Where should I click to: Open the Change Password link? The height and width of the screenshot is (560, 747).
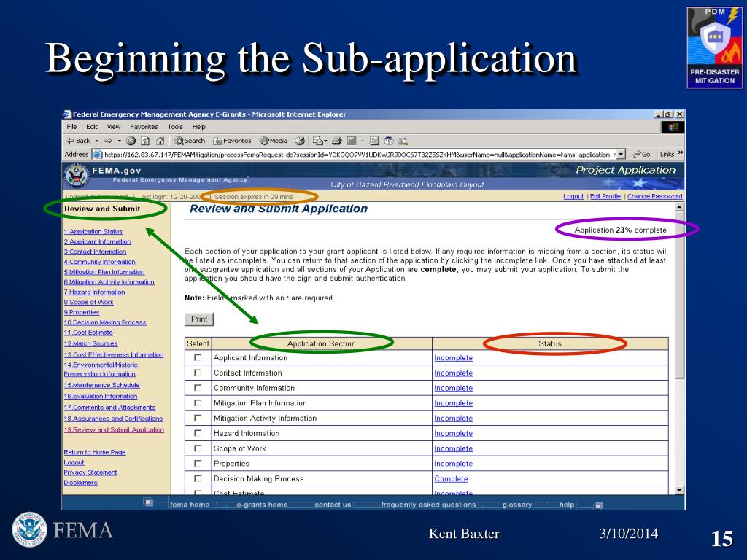[654, 196]
